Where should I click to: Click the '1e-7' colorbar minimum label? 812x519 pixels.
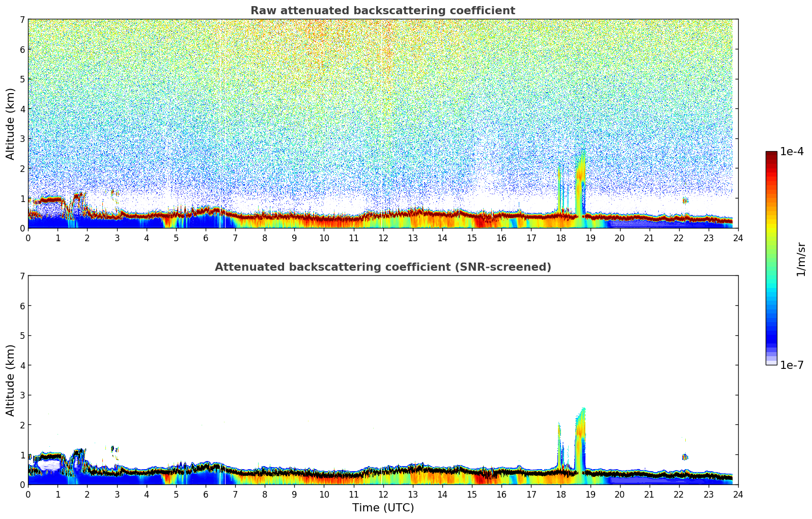pyautogui.click(x=792, y=365)
